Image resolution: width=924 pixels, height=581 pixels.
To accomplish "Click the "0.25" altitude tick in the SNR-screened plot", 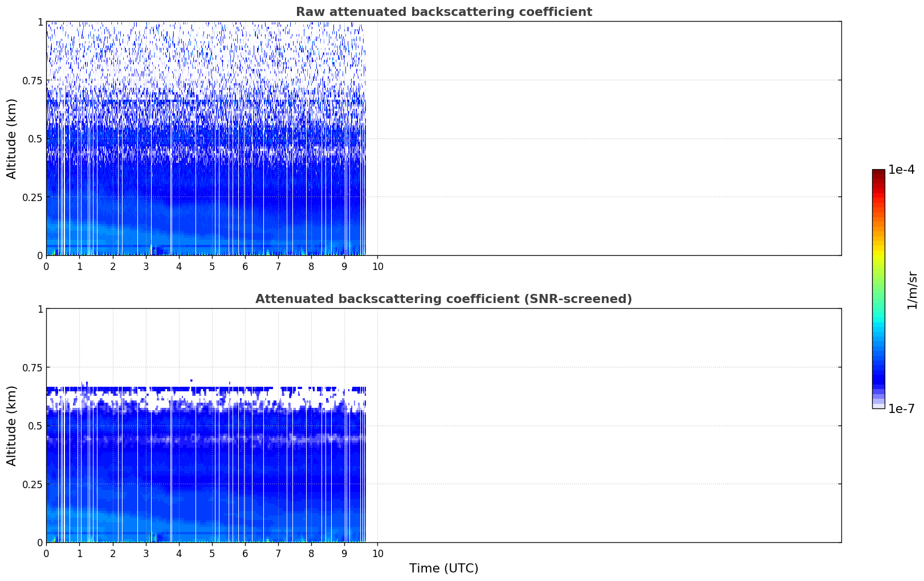I will [x=32, y=484].
